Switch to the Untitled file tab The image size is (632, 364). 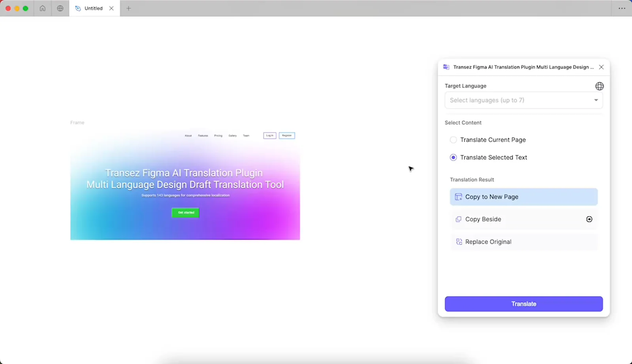[94, 8]
